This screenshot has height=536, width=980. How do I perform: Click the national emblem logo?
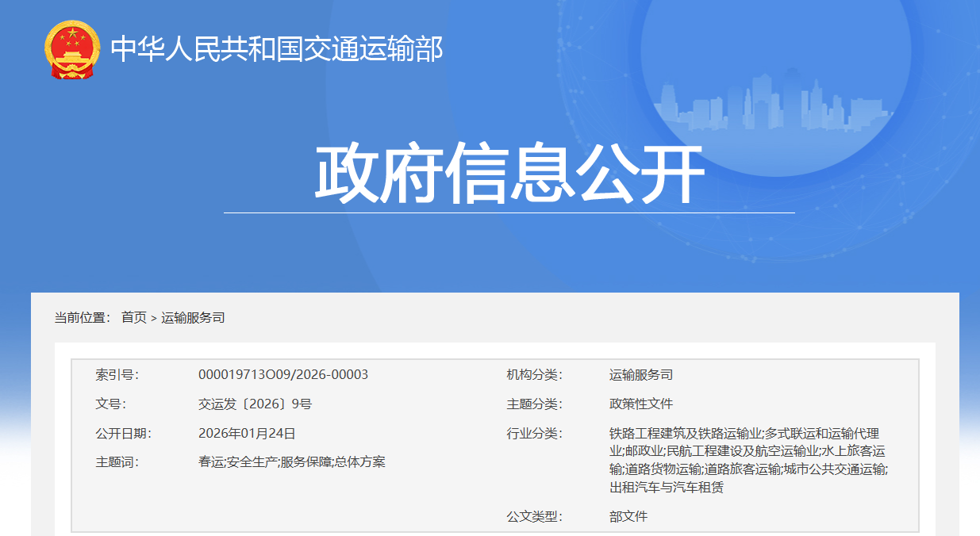(x=72, y=49)
